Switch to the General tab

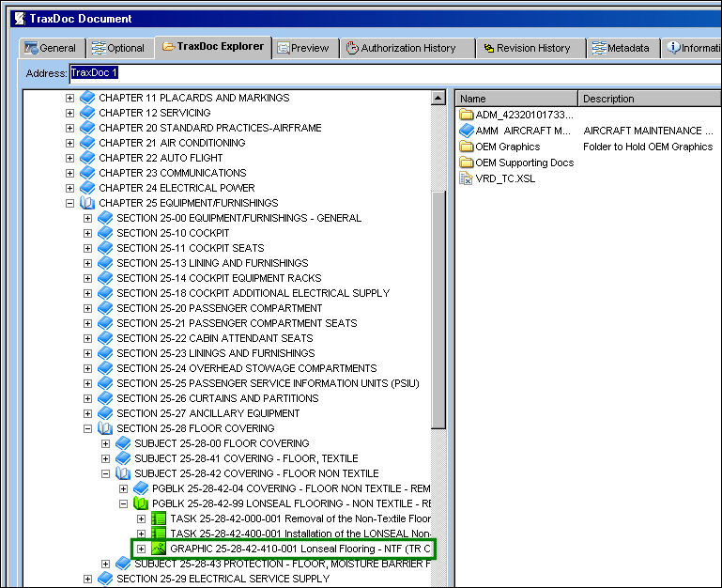click(52, 48)
